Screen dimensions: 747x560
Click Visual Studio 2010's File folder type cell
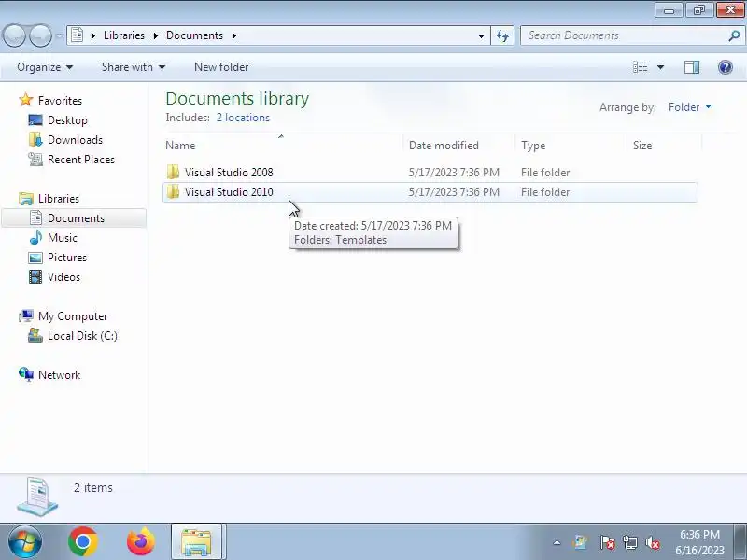tap(545, 192)
